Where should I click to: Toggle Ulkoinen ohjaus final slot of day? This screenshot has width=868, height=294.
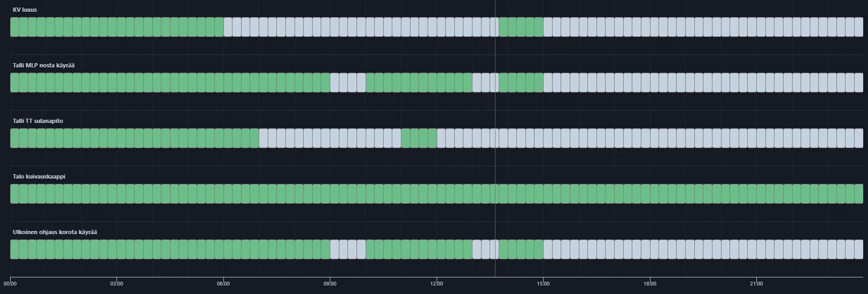tap(859, 249)
